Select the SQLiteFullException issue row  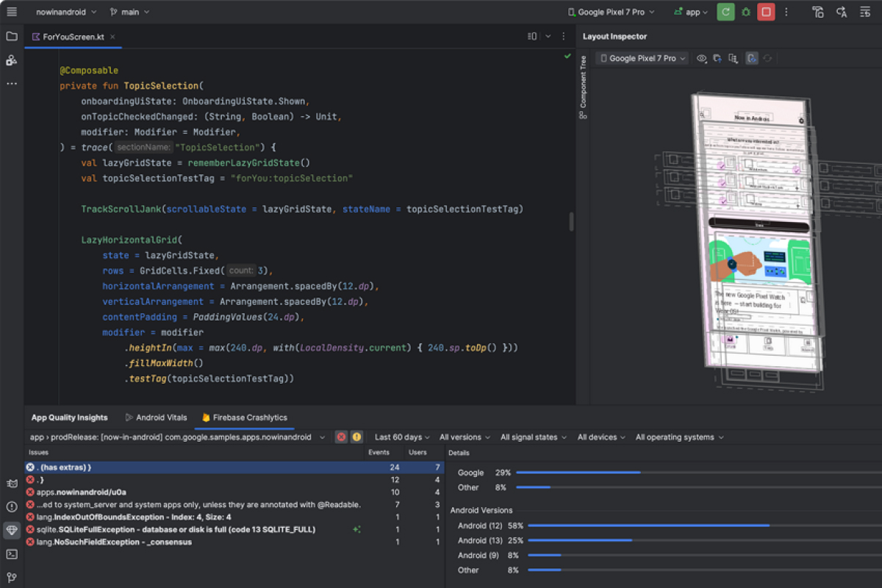point(176,529)
